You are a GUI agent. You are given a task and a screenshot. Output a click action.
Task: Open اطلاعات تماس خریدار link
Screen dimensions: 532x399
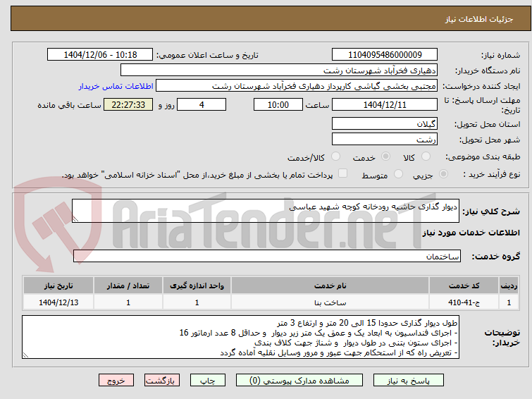point(116,86)
